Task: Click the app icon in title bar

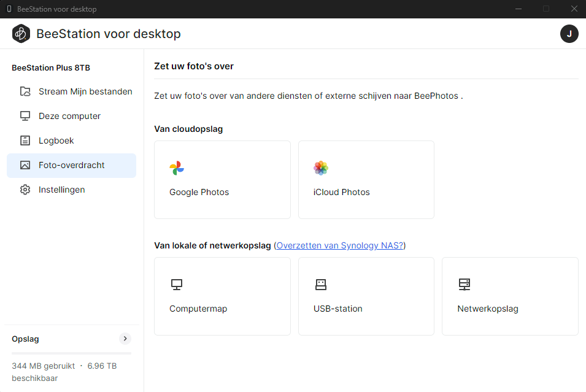Action: pyautogui.click(x=9, y=9)
